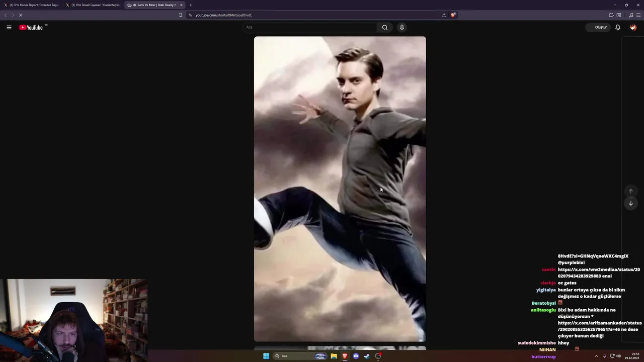Click the YouTube search magnifier button
The image size is (644, 362).
coord(385,27)
